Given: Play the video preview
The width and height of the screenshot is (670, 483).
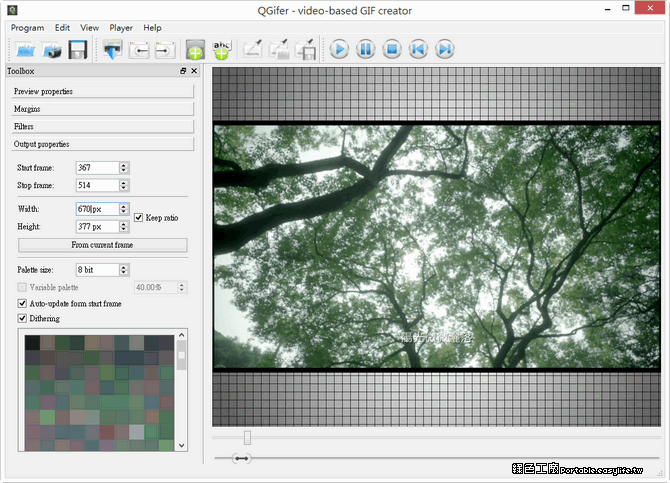Looking at the screenshot, I should click(x=339, y=49).
